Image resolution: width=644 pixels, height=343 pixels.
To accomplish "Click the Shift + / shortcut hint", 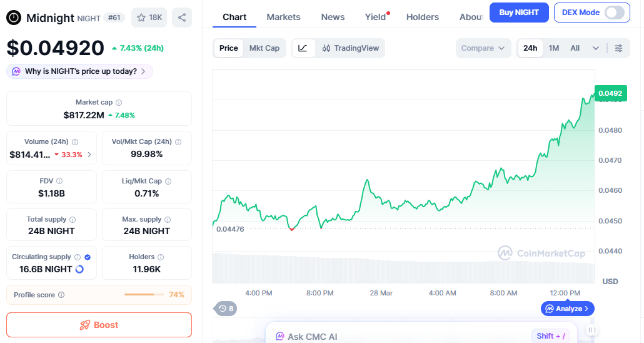I will coord(551,336).
